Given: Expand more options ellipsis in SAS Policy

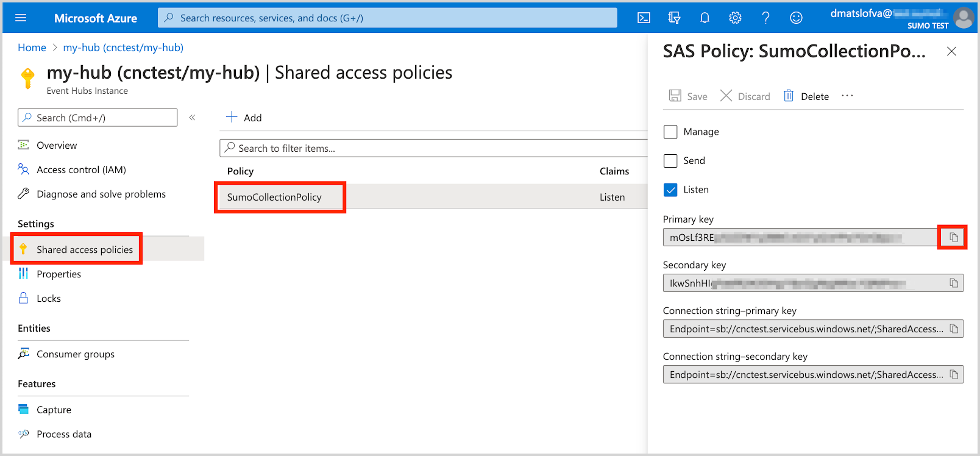Looking at the screenshot, I should 847,96.
